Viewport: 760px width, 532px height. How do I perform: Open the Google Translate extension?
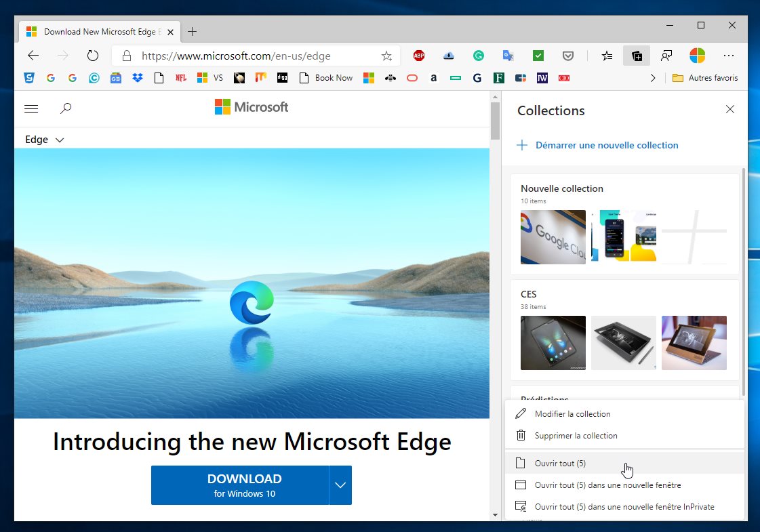tap(508, 56)
